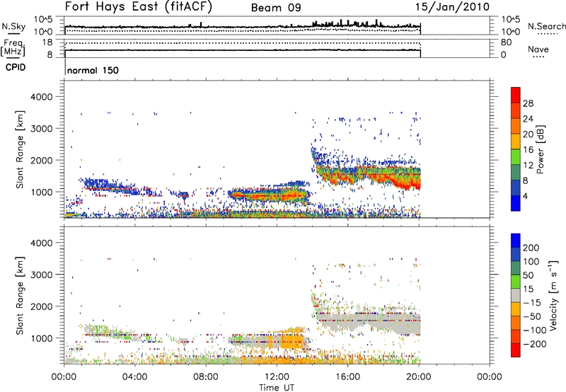Click the "2000" tick of the Velocity panel
The image size is (566, 392).
click(42, 306)
